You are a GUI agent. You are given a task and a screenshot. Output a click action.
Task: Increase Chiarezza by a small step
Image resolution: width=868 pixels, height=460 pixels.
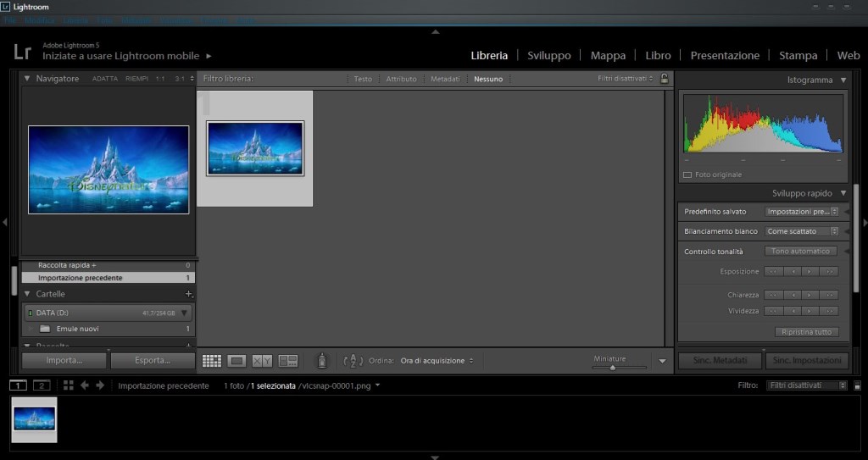810,295
